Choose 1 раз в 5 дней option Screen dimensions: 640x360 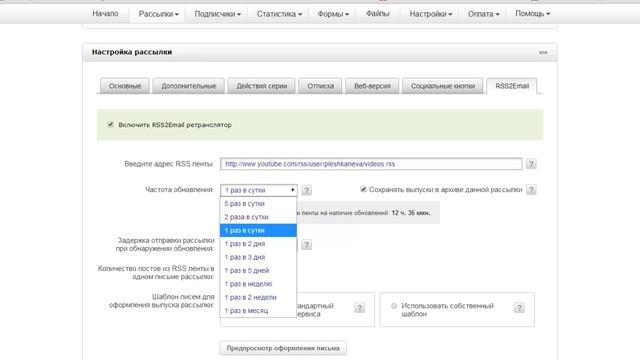pos(258,271)
